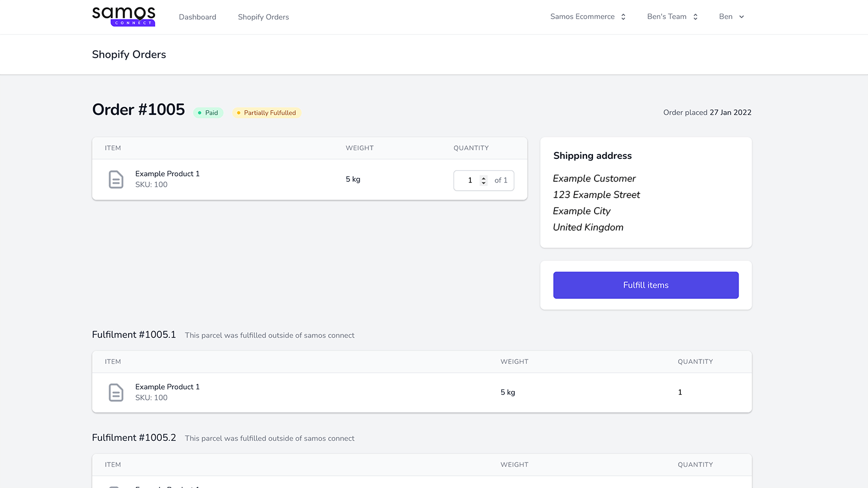Click the quantity stepper arrows
The image size is (868, 488).
coord(483,181)
